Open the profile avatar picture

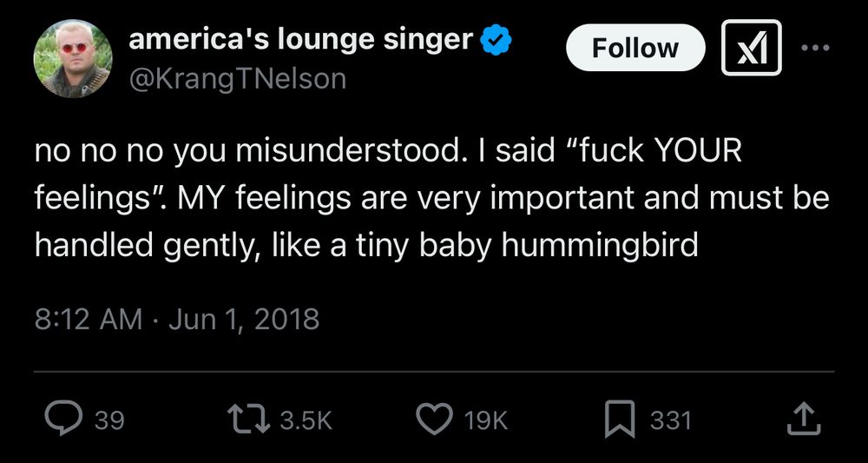pos(73,58)
